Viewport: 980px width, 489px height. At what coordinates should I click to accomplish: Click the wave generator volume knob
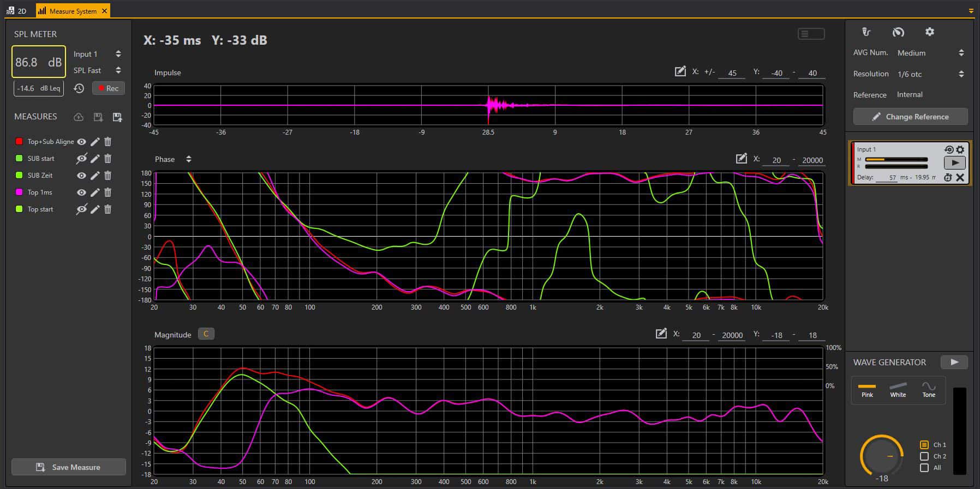coord(881,456)
